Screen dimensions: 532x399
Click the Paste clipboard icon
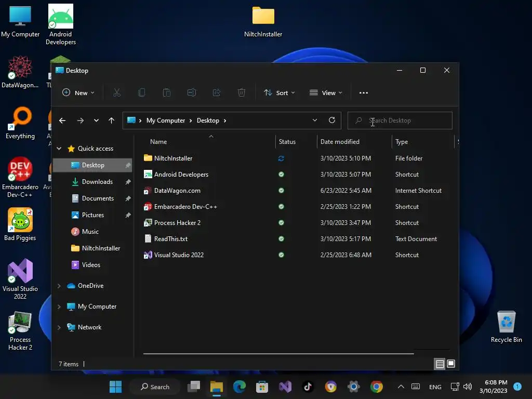click(167, 92)
